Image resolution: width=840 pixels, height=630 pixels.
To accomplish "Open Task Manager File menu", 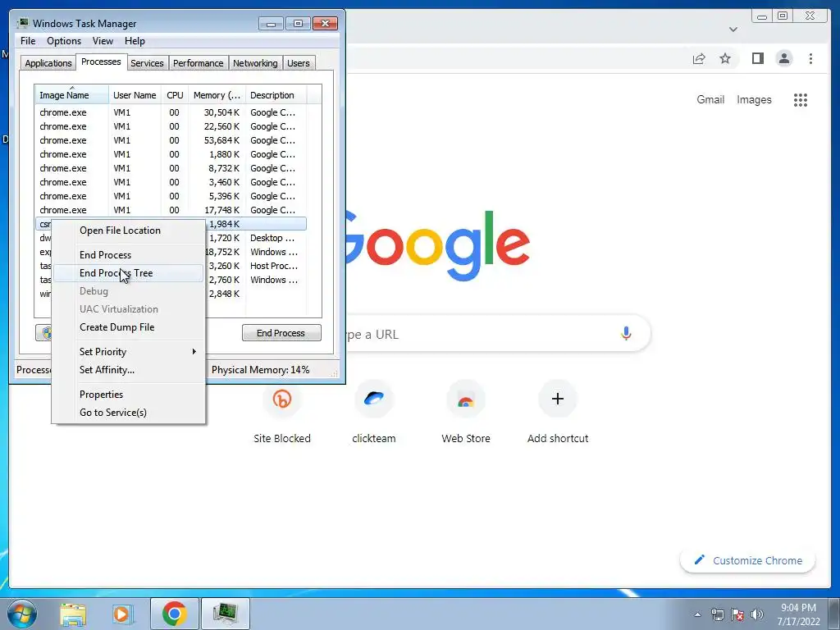I will [x=28, y=41].
